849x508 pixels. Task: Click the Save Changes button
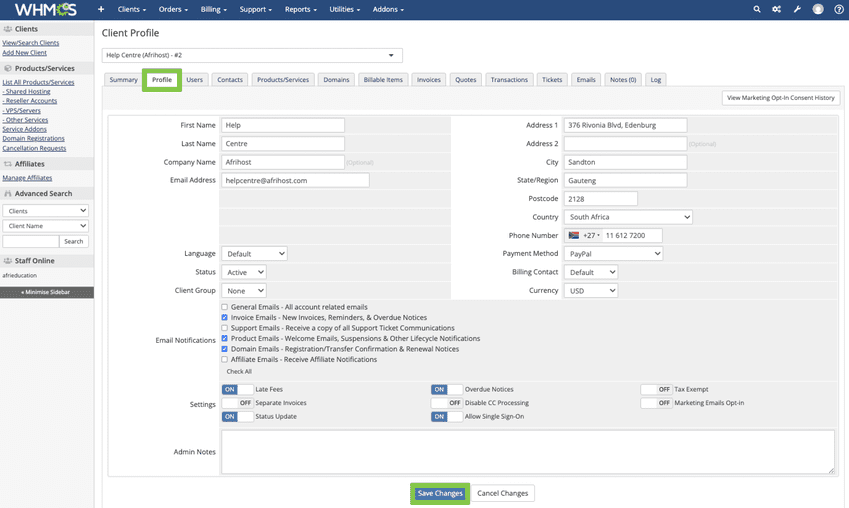coord(440,493)
